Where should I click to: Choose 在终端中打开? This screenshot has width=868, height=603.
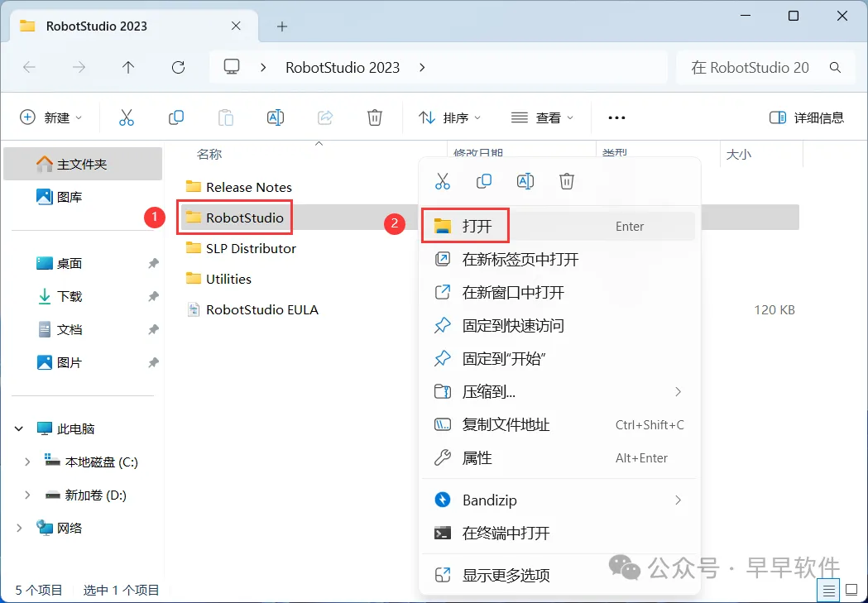[x=558, y=534]
